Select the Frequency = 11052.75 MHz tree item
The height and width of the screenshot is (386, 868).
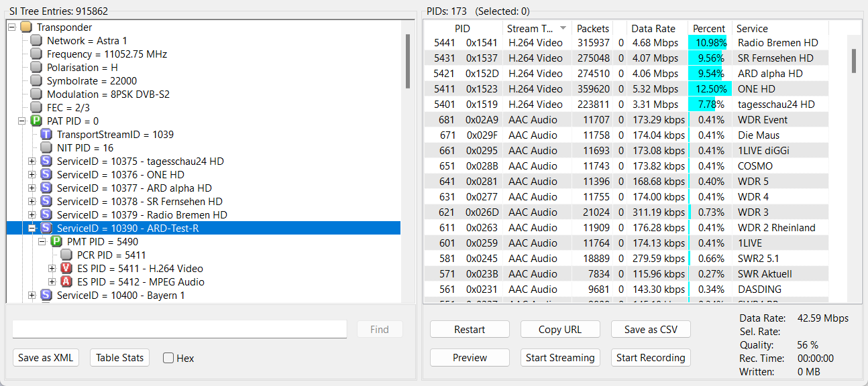point(107,54)
